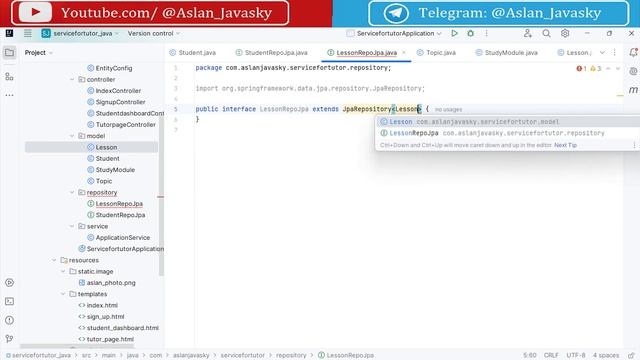The height and width of the screenshot is (360, 640).
Task: Run ServicefortutorApplication with play icon
Action: [x=454, y=33]
